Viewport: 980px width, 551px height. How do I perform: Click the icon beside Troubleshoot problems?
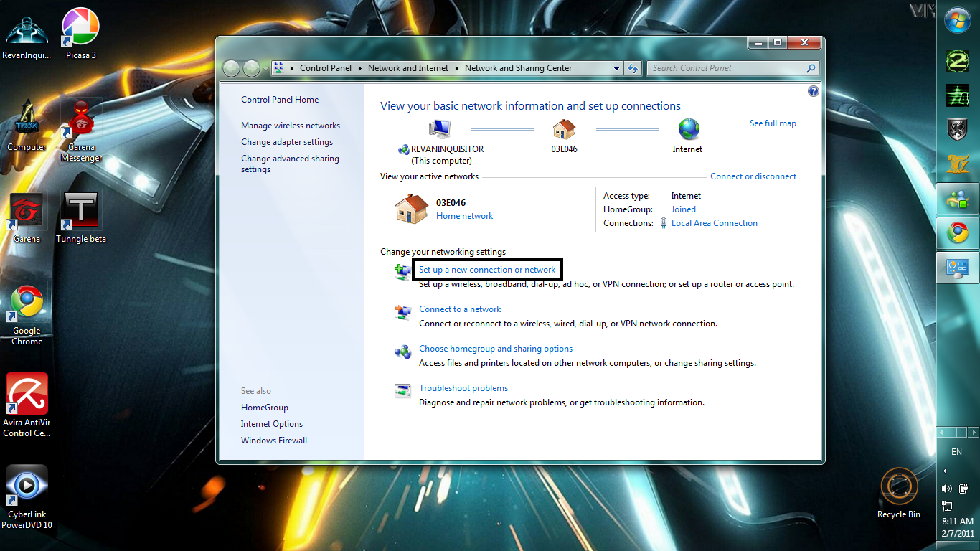pyautogui.click(x=402, y=391)
